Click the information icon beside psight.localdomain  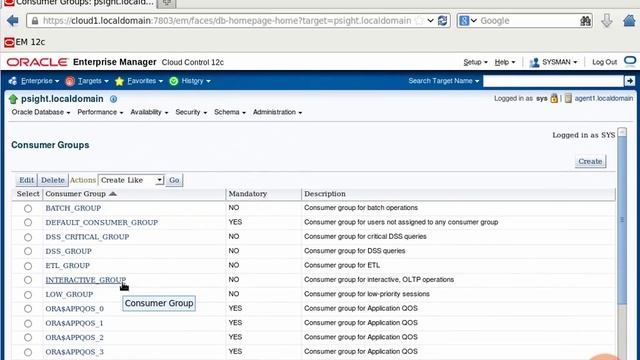113,99
